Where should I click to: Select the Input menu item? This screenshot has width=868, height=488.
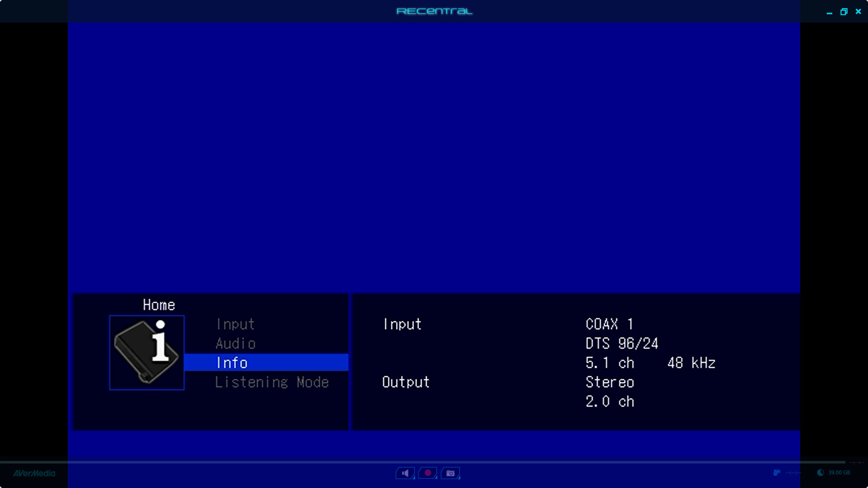tap(235, 324)
